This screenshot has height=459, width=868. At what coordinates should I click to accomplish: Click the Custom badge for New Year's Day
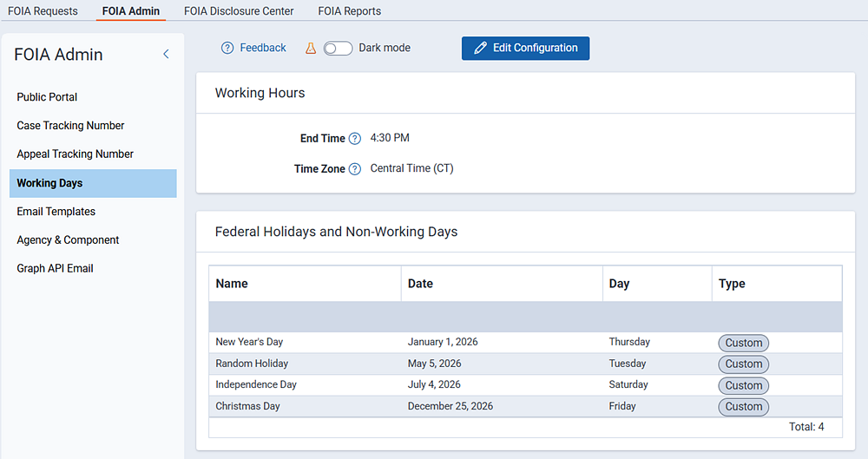pyautogui.click(x=744, y=344)
